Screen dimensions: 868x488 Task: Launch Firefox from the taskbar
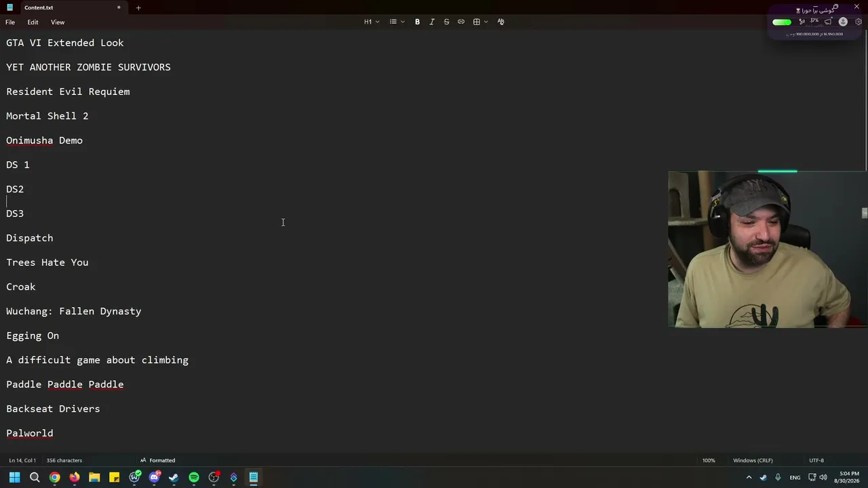[x=75, y=477]
